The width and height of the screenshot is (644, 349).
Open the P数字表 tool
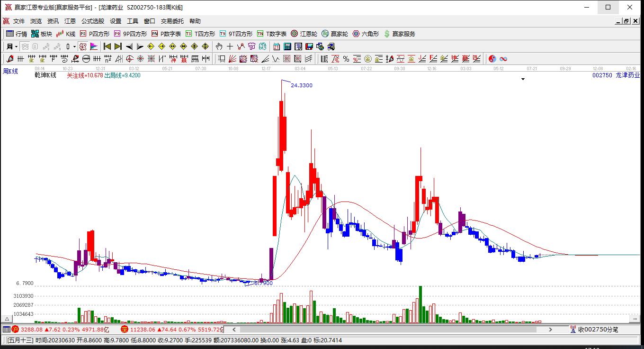166,34
